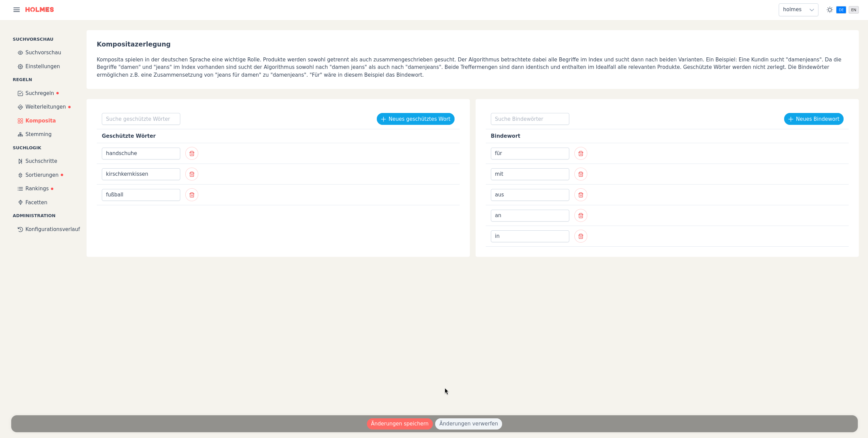Focus the Suche Bindewörter search field
This screenshot has height=438, width=868.
pos(530,119)
